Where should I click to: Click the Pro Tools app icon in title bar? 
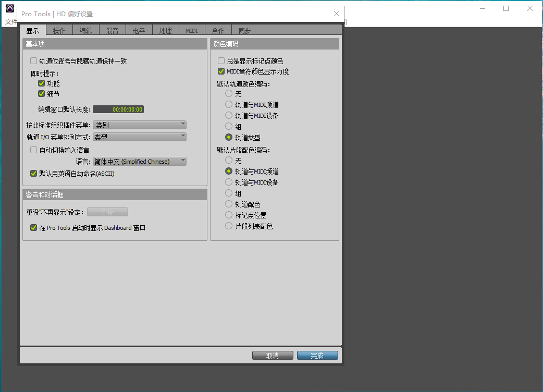[x=10, y=8]
